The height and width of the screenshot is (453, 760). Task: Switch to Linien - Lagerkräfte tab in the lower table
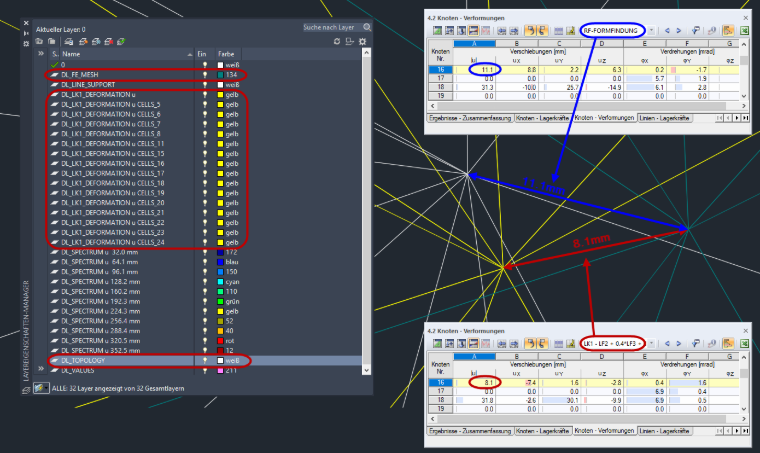(x=664, y=431)
